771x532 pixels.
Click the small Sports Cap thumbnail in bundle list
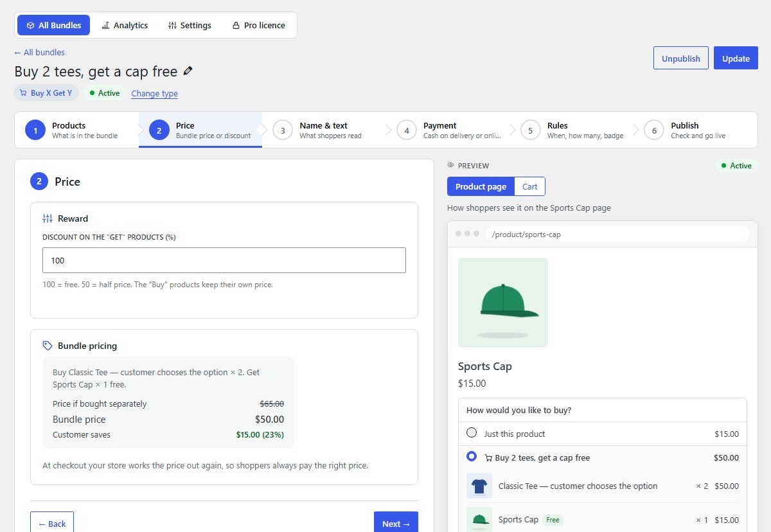[x=479, y=519]
